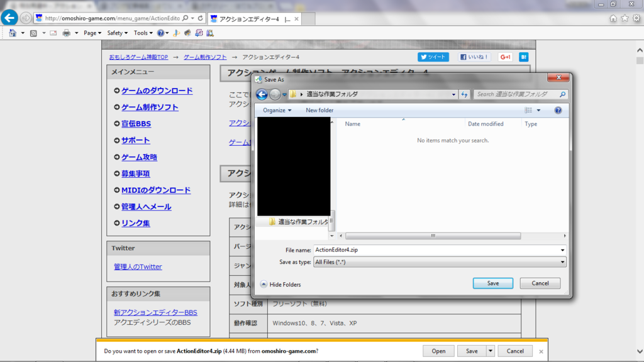644x362 pixels.
Task: Open the Safety menu on the command bar
Action: [x=114, y=33]
